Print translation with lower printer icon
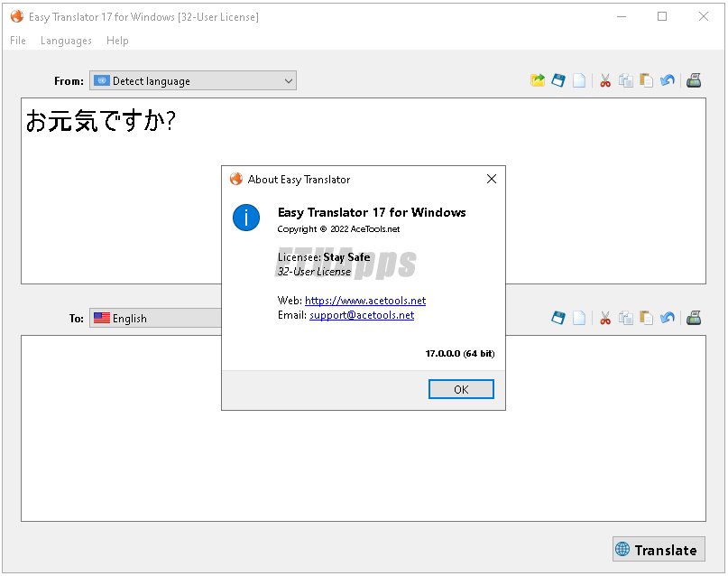This screenshot has width=728, height=576. pos(694,318)
